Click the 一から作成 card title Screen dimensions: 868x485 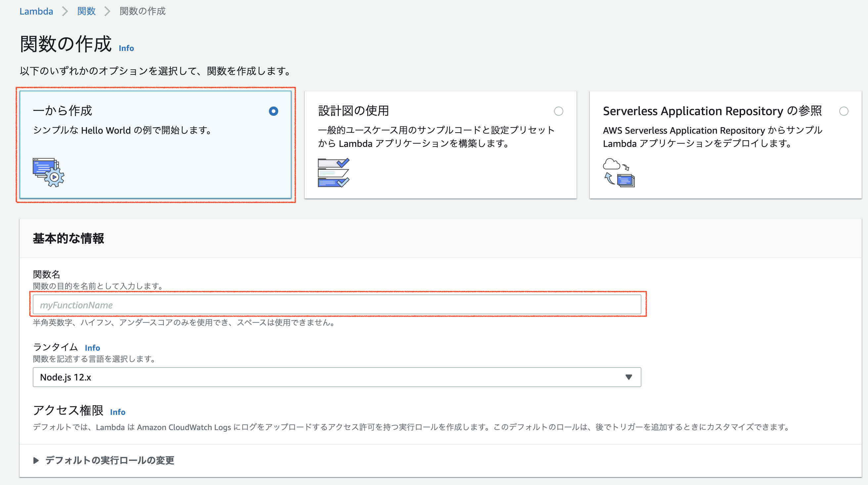click(63, 110)
